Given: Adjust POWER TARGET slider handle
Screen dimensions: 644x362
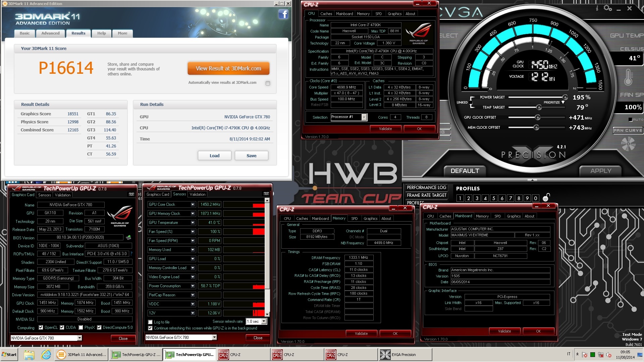Looking at the screenshot, I should (x=565, y=98).
